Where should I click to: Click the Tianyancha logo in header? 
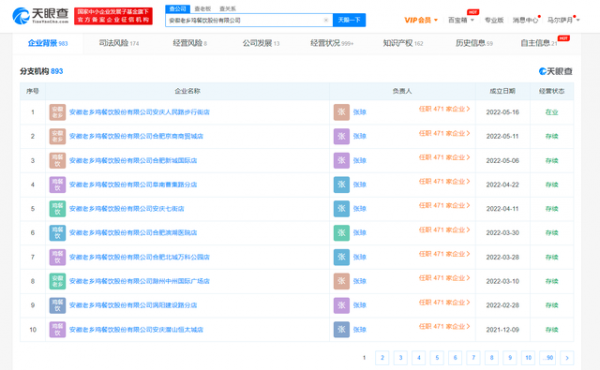[x=40, y=16]
